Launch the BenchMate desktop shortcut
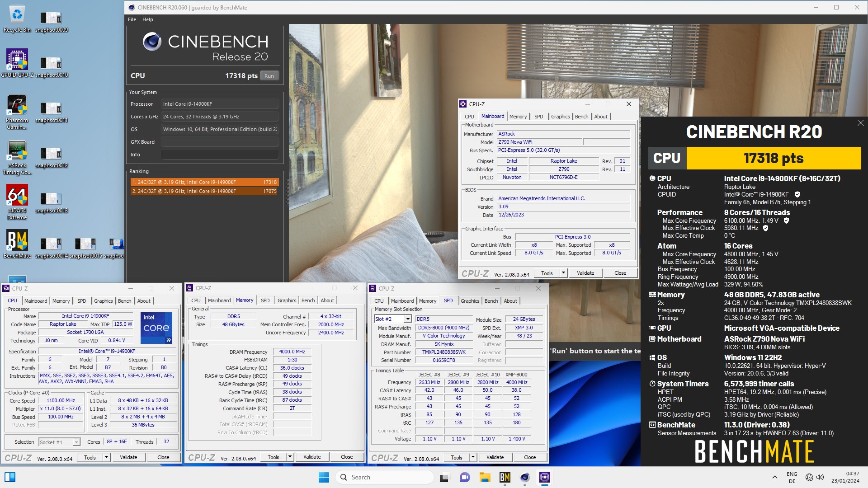The width and height of the screenshot is (868, 488). (17, 244)
